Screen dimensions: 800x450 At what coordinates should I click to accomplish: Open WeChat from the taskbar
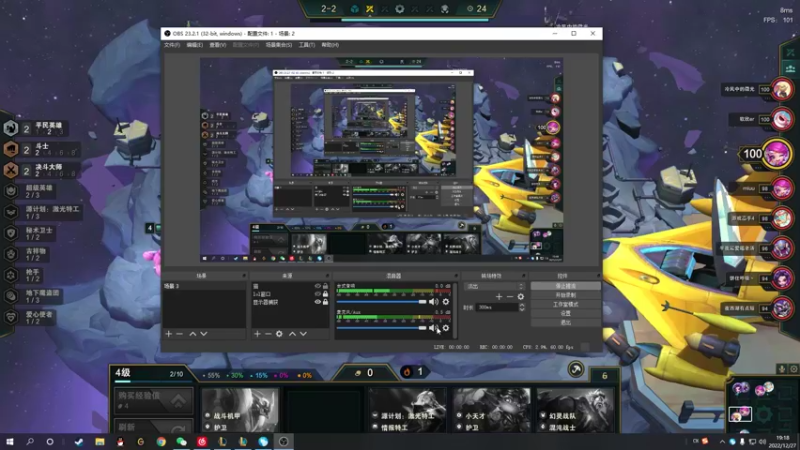[x=182, y=442]
